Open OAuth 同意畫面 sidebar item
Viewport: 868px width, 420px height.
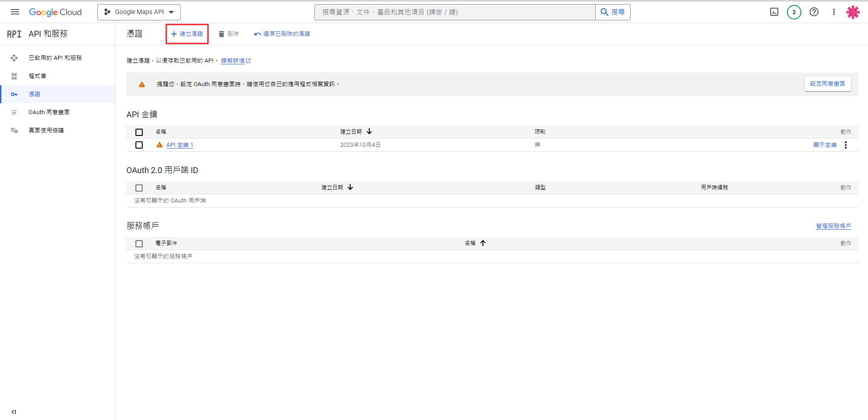coord(49,112)
